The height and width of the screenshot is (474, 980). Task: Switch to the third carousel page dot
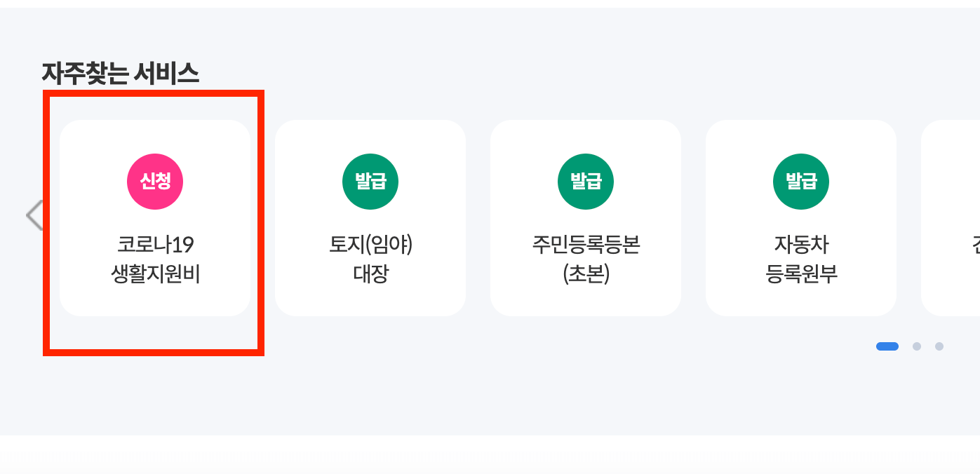point(939,346)
